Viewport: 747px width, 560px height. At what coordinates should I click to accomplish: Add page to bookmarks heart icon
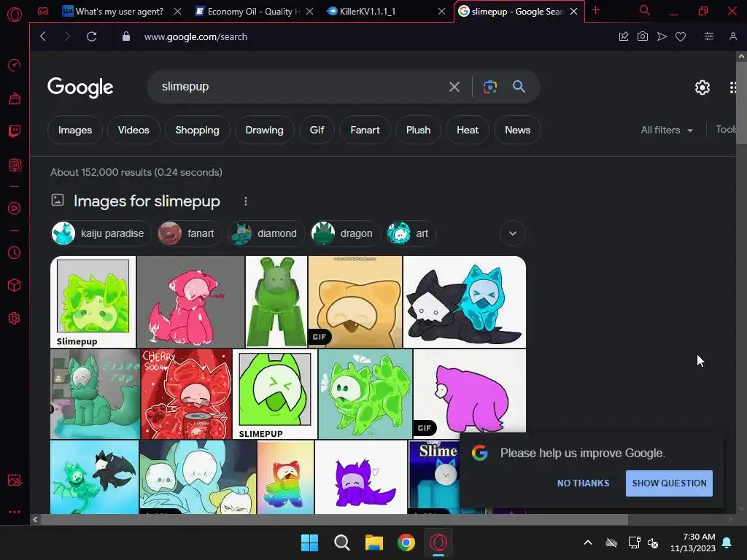pos(681,36)
